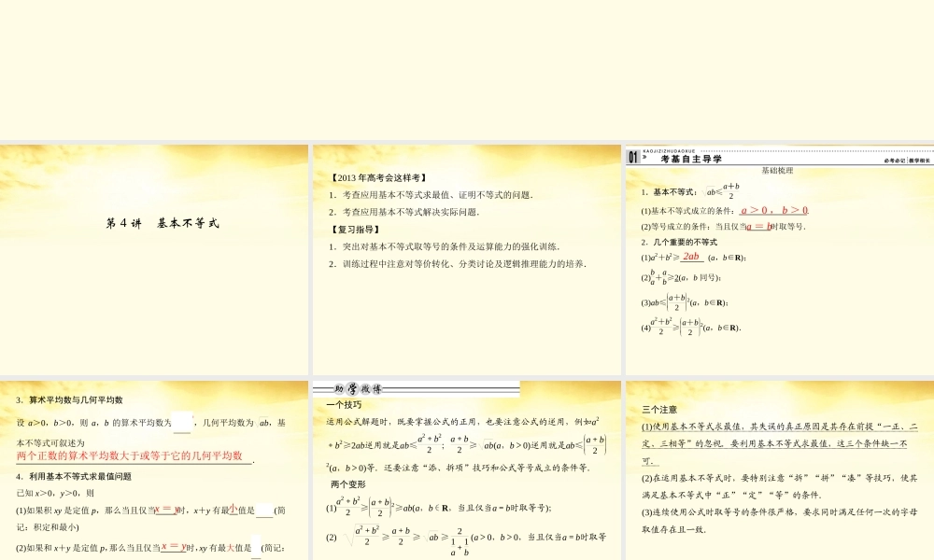
Task: Click the line '考查应用基本不等式解决实际问题'
Action: click(x=404, y=212)
